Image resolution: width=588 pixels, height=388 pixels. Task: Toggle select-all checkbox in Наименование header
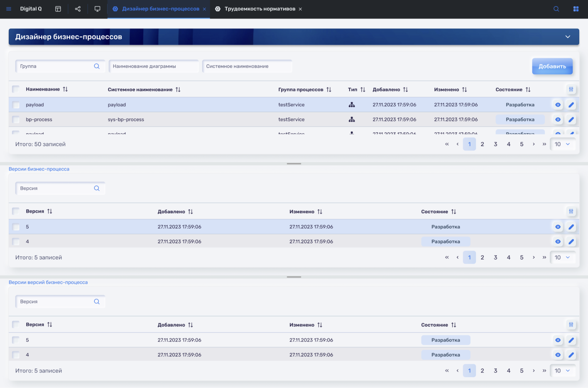[16, 89]
